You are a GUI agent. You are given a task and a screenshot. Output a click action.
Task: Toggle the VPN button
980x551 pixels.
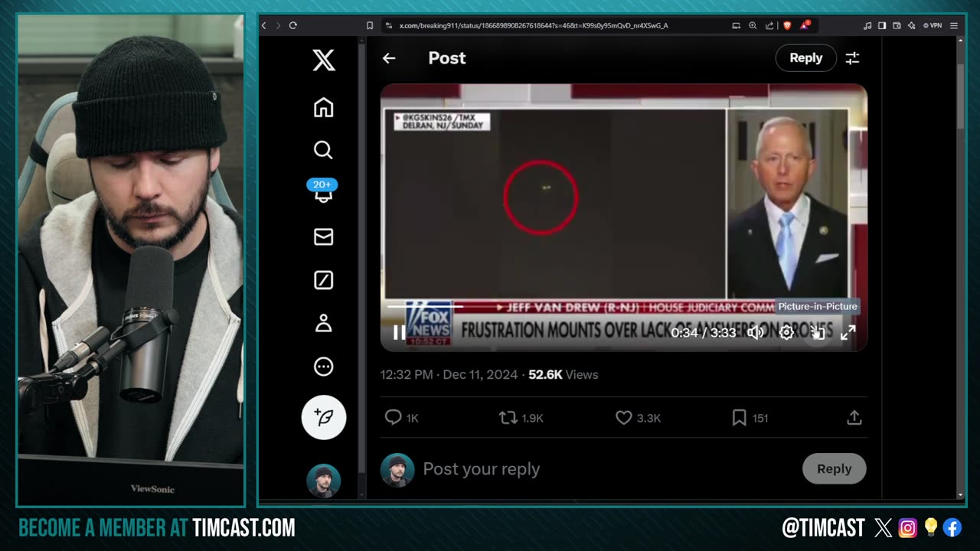point(933,25)
